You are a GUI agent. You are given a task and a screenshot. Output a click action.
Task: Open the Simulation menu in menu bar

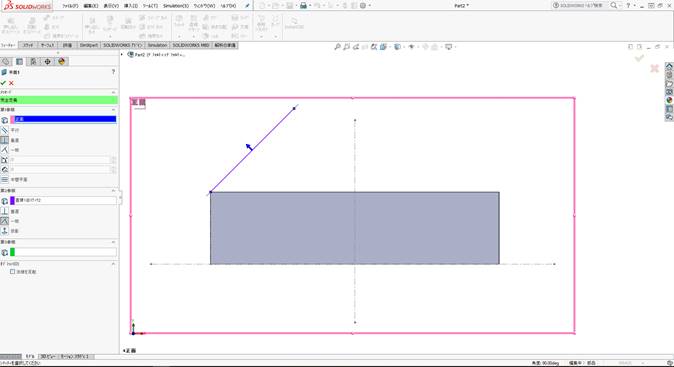[x=176, y=6]
